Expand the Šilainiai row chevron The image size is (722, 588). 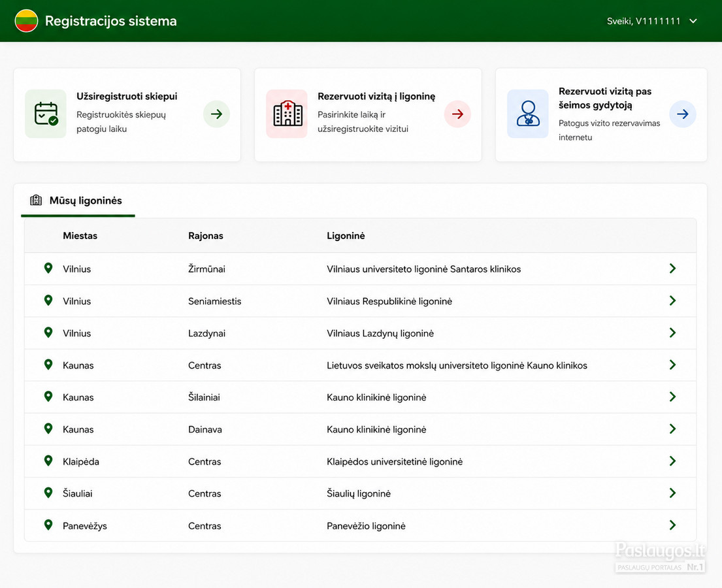click(x=672, y=397)
